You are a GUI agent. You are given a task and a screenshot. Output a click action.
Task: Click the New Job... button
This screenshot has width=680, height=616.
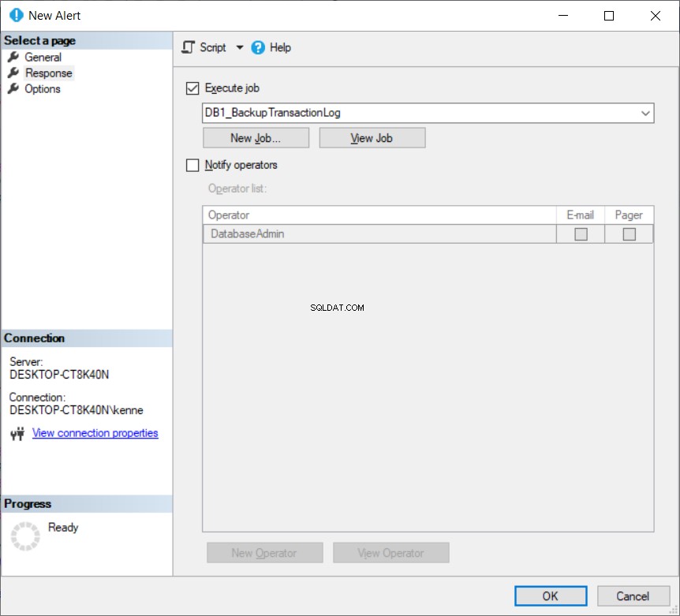point(256,138)
